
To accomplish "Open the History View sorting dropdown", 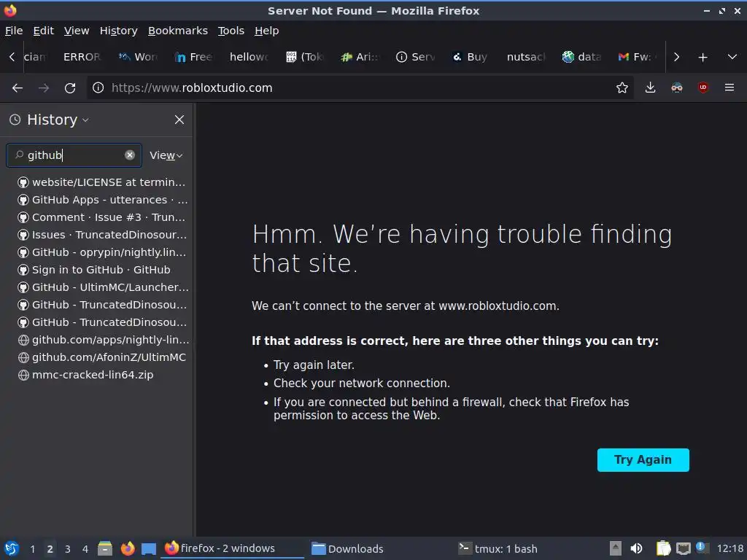I will pyautogui.click(x=166, y=155).
